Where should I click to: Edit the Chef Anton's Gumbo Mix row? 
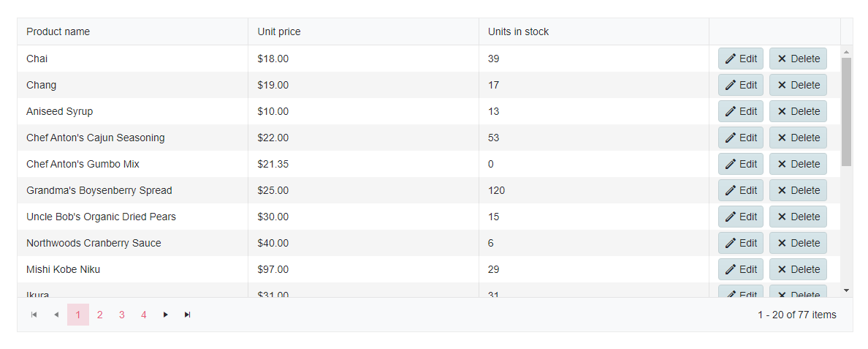741,164
